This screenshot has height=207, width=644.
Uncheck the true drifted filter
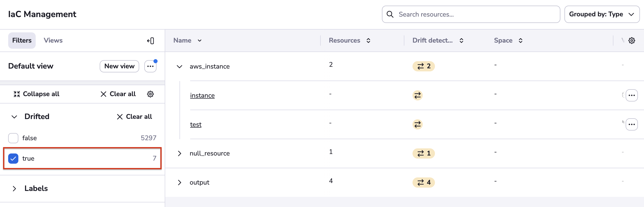13,159
